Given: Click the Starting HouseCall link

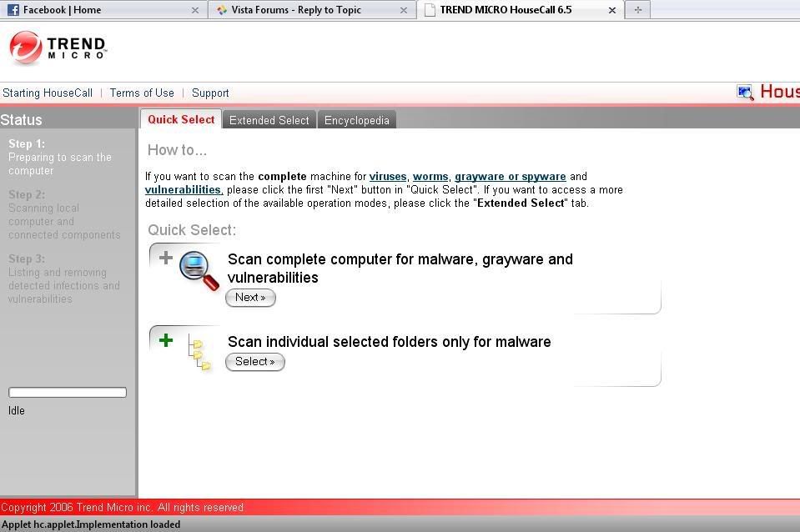Looking at the screenshot, I should click(48, 93).
